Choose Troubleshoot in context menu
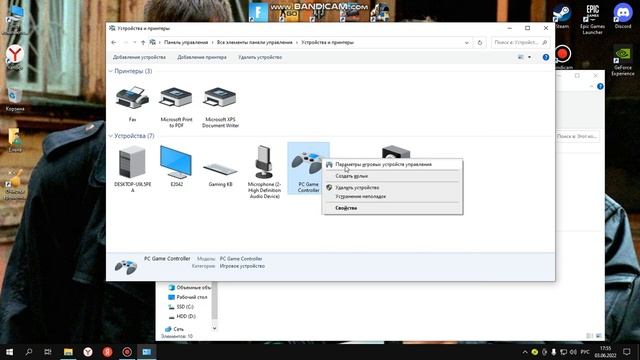Screen dimensions: 640x360 [x=392, y=197]
